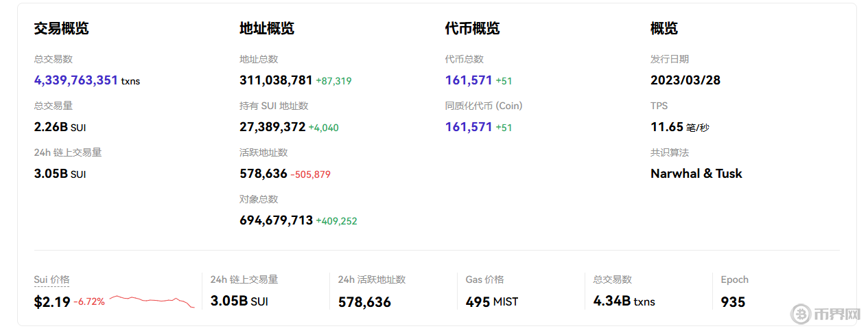Screen dimensions: 868x333
Task: Click the 持有 SUI 地址数 value 27,389,372
Action: coord(272,127)
